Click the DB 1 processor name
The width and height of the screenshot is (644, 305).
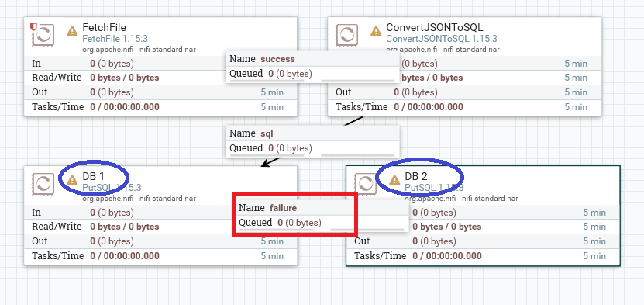pos(94,176)
